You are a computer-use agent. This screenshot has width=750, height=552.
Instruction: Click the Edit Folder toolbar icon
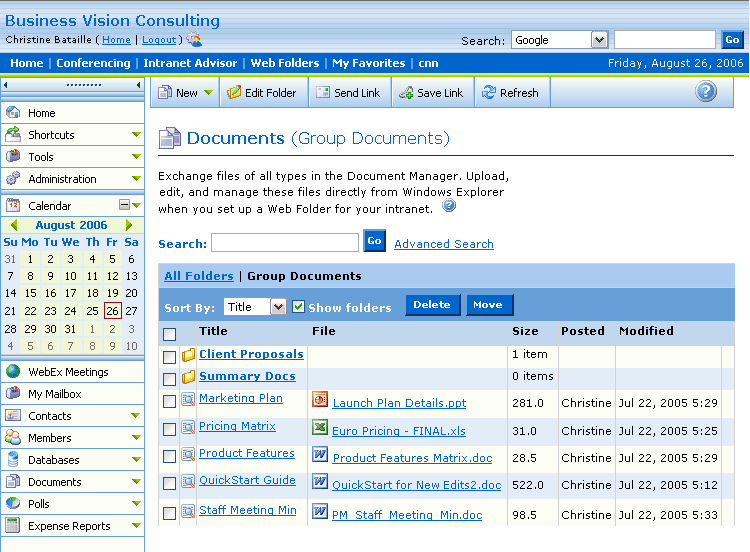click(234, 93)
